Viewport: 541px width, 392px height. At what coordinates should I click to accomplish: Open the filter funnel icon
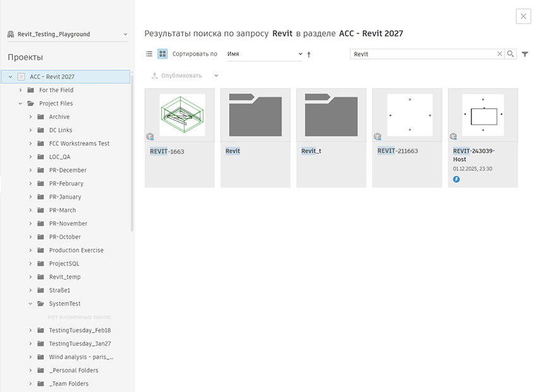click(525, 54)
